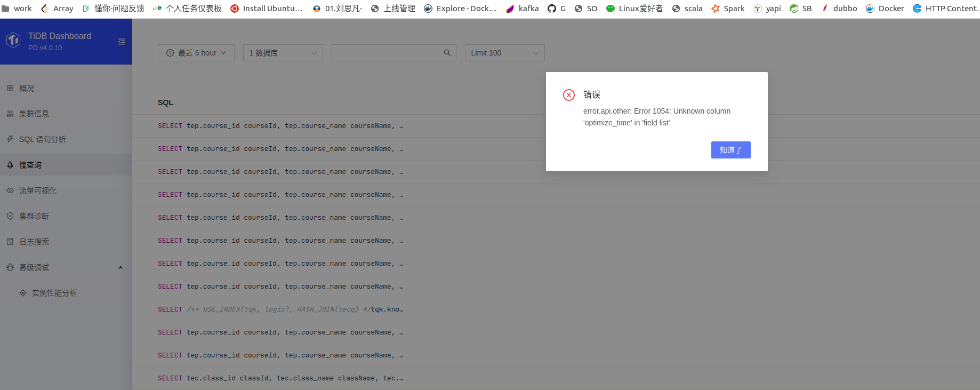
Task: Click the "Unknown column 'optimize_time'" error message
Action: tap(657, 117)
